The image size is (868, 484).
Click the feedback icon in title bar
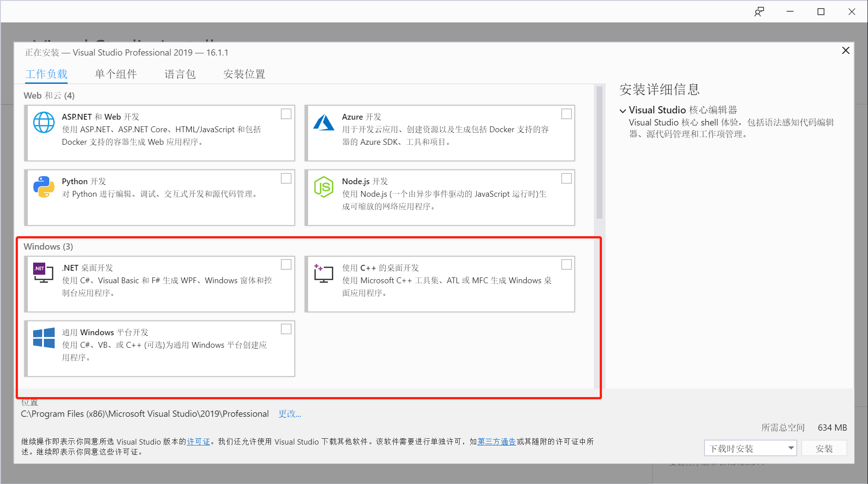pos(759,12)
